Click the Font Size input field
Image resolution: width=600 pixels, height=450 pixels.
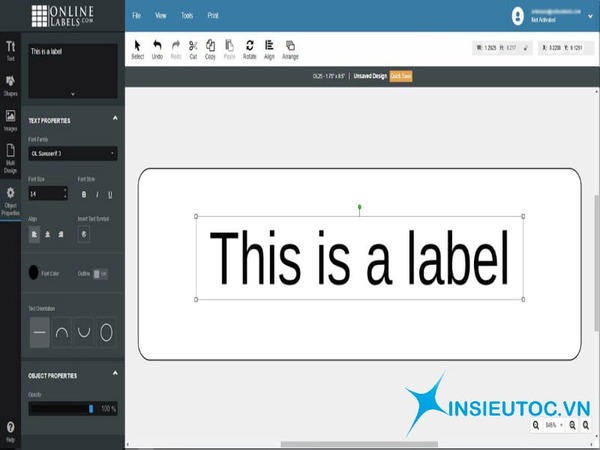[x=45, y=194]
